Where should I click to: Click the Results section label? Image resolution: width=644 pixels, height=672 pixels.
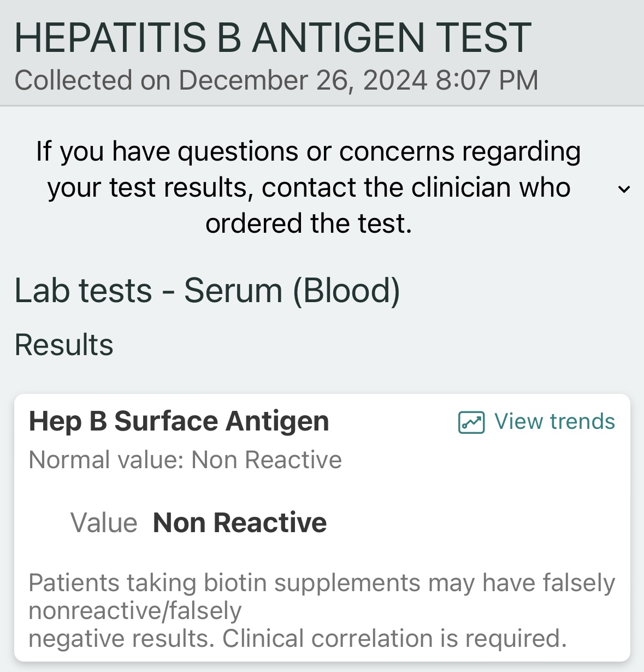pyautogui.click(x=64, y=345)
